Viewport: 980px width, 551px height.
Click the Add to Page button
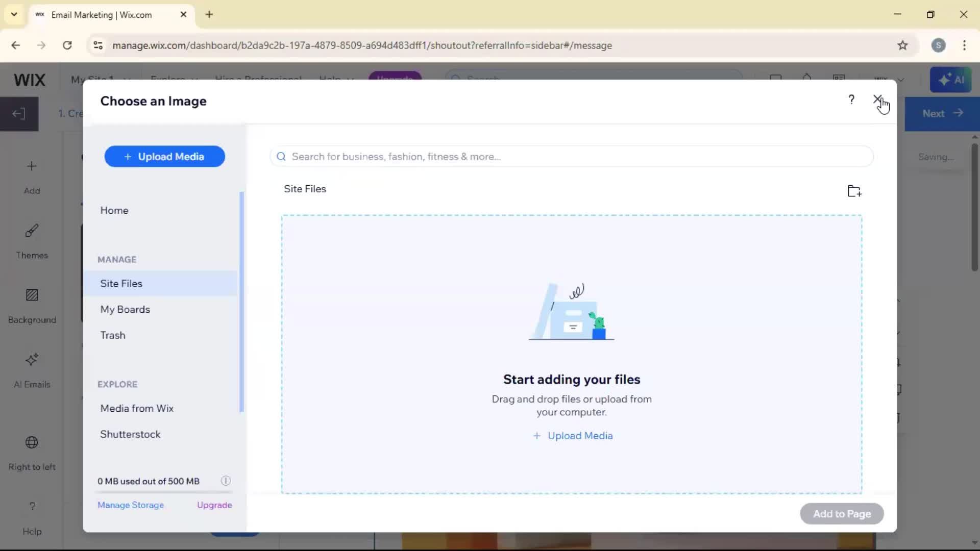point(842,514)
